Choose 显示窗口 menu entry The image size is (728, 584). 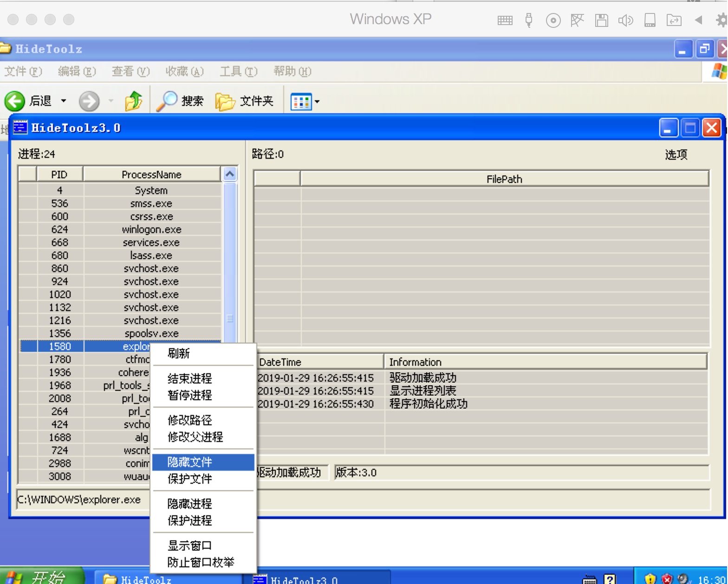[203, 545]
